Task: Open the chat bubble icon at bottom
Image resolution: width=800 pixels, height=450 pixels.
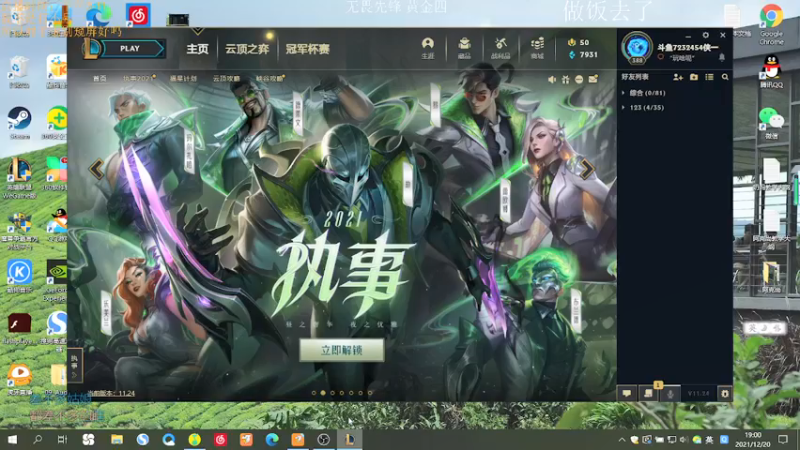Action: click(x=627, y=393)
